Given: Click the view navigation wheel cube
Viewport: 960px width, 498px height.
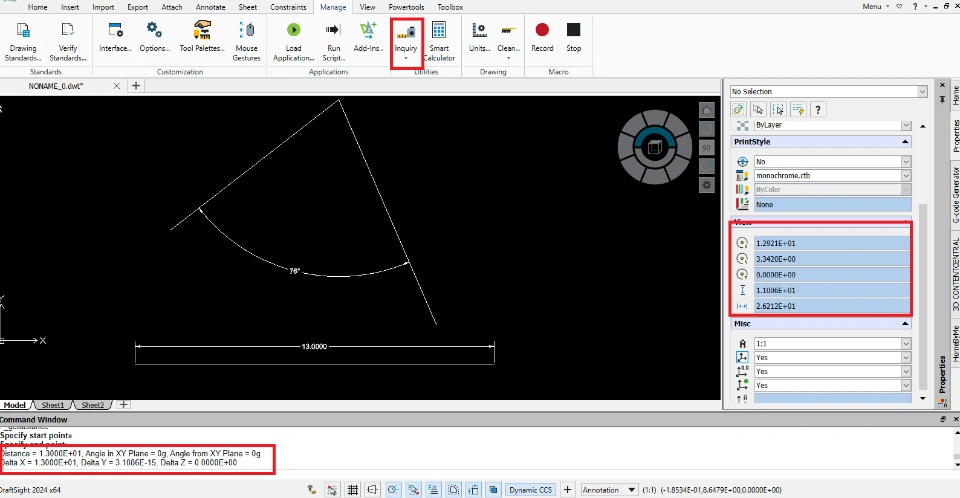Looking at the screenshot, I should point(654,147).
